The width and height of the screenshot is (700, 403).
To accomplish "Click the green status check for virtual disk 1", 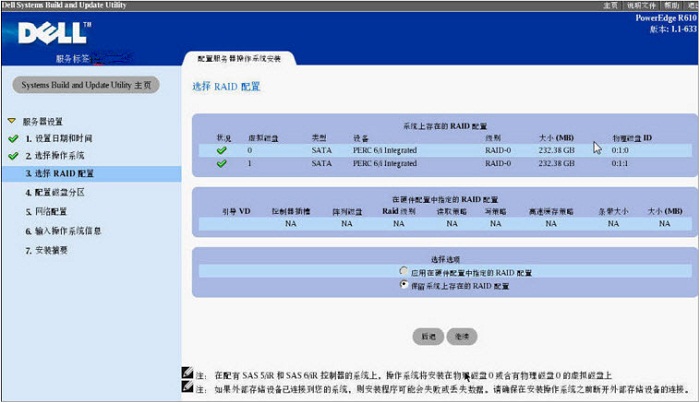I will click(221, 163).
